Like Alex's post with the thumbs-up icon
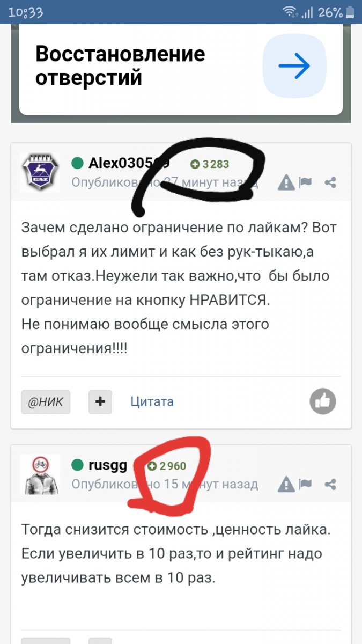The image size is (362, 644). click(323, 401)
